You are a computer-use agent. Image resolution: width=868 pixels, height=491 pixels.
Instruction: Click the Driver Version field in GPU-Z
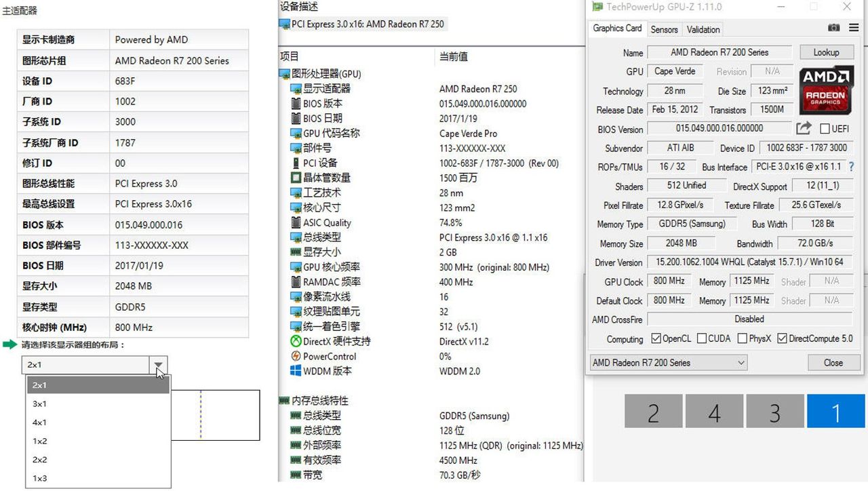[x=749, y=262]
